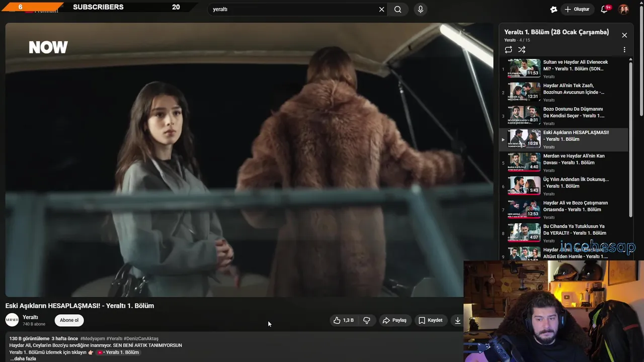Select Eski Aşıkların HESAPLAŞMASI playlist item
The height and width of the screenshot is (362, 644).
tap(564, 139)
